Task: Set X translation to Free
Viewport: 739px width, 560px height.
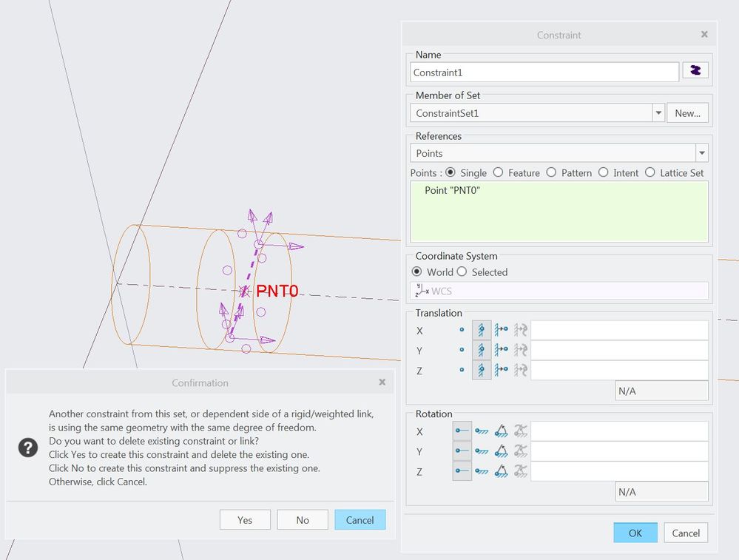Action: pos(462,330)
